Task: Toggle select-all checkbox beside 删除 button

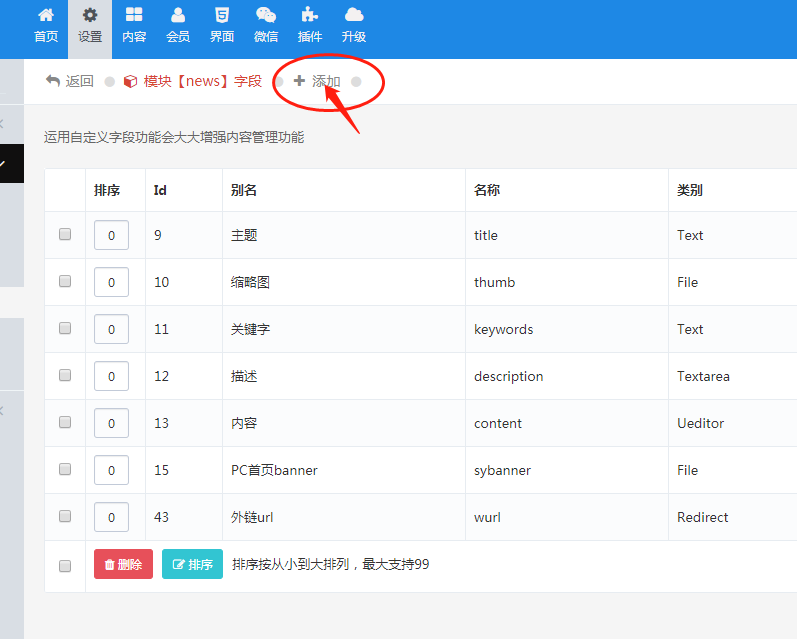Action: tap(65, 566)
